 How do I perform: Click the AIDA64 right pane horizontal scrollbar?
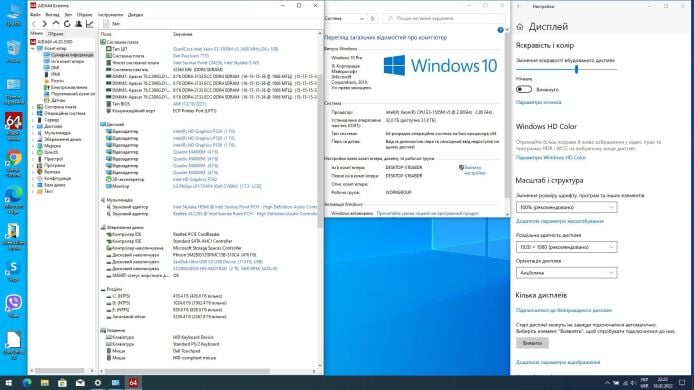(186, 371)
